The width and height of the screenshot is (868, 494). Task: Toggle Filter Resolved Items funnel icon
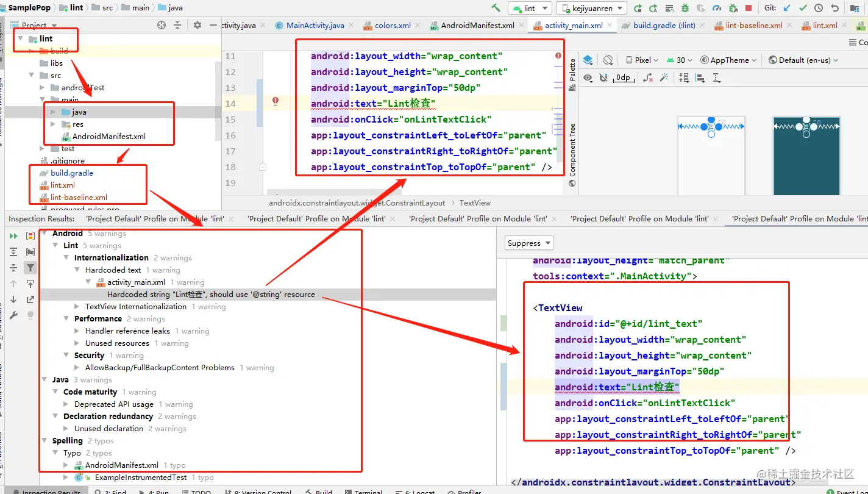coord(30,268)
